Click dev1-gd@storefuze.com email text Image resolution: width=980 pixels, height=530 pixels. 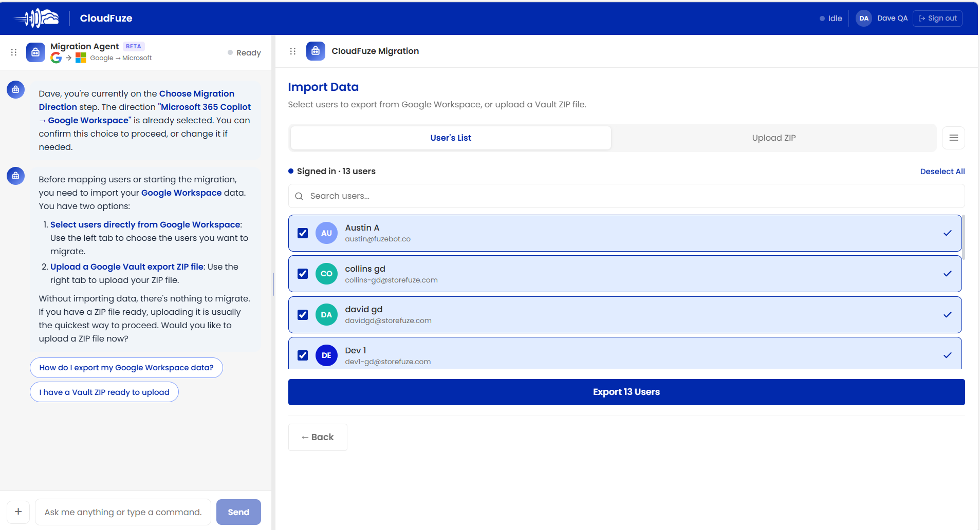[387, 362]
